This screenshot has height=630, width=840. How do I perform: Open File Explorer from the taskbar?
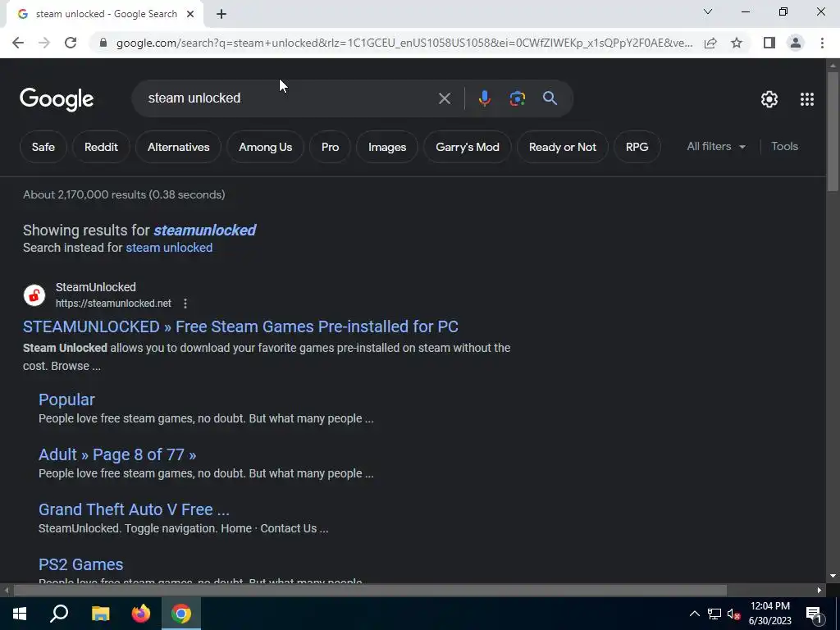click(x=100, y=614)
